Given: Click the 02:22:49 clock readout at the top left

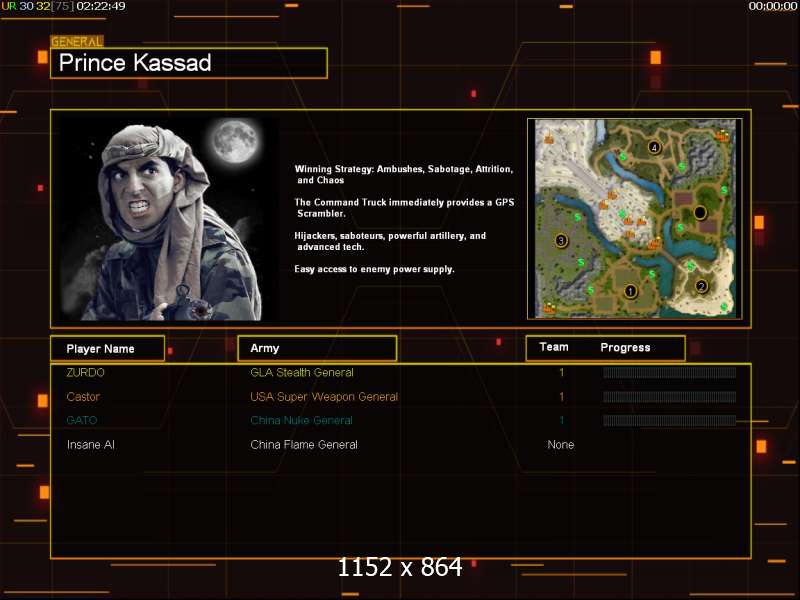Looking at the screenshot, I should click(x=101, y=6).
